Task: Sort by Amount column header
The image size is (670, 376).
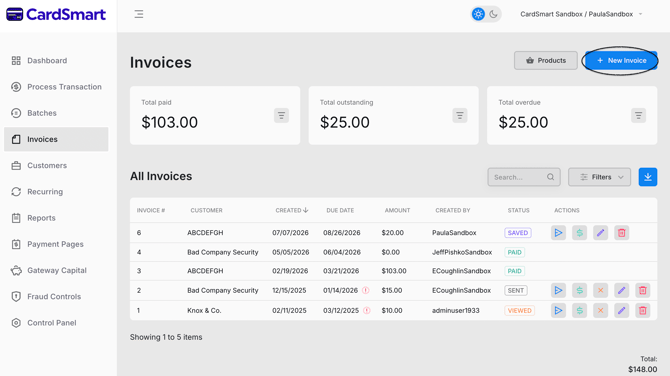Action: (397, 210)
